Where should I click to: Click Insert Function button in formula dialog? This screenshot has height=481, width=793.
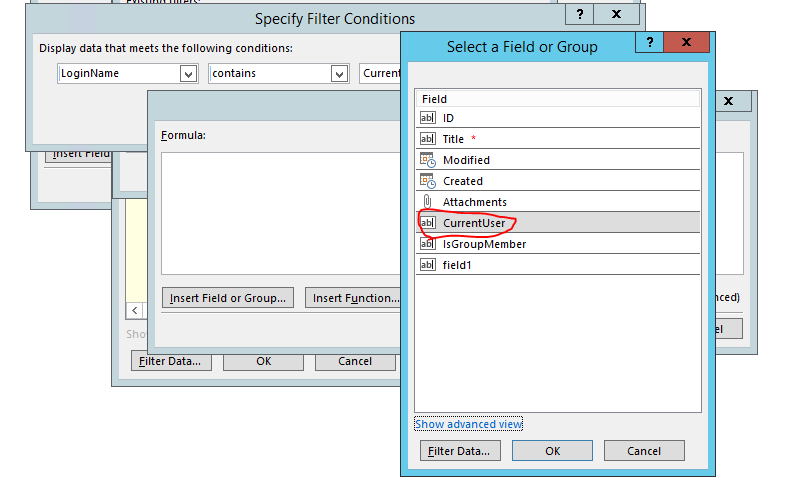tap(353, 298)
